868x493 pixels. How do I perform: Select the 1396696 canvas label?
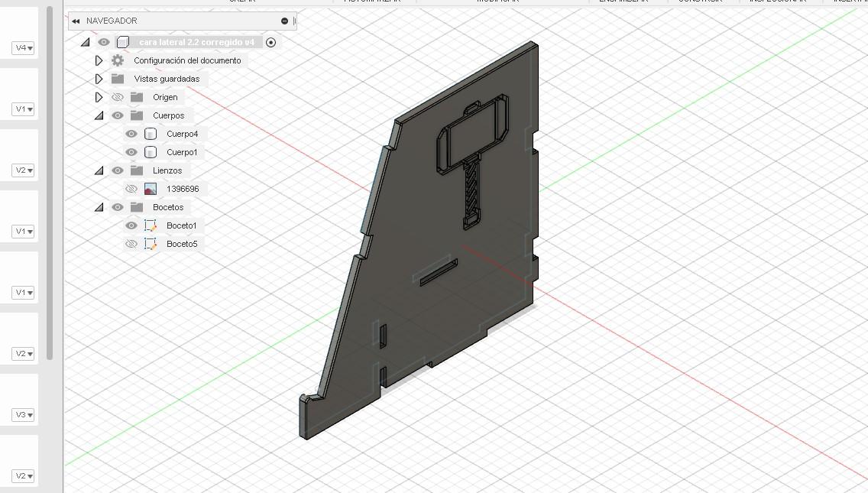[x=183, y=189]
